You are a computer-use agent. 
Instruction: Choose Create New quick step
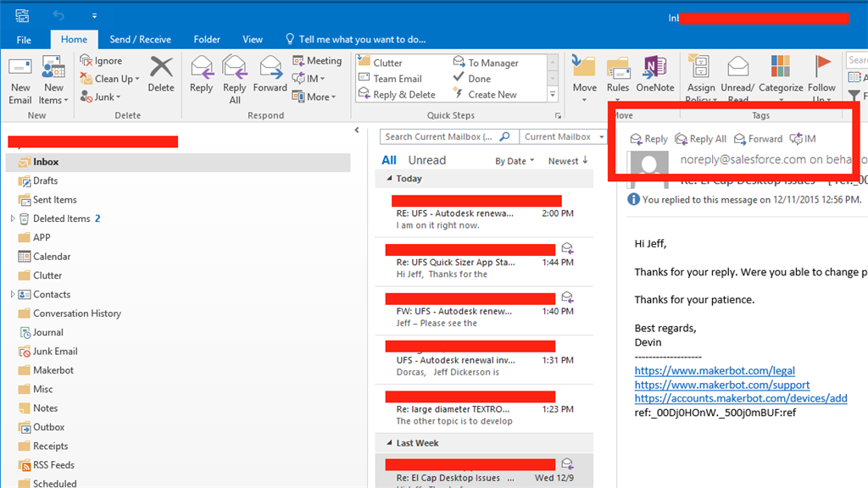pyautogui.click(x=485, y=95)
